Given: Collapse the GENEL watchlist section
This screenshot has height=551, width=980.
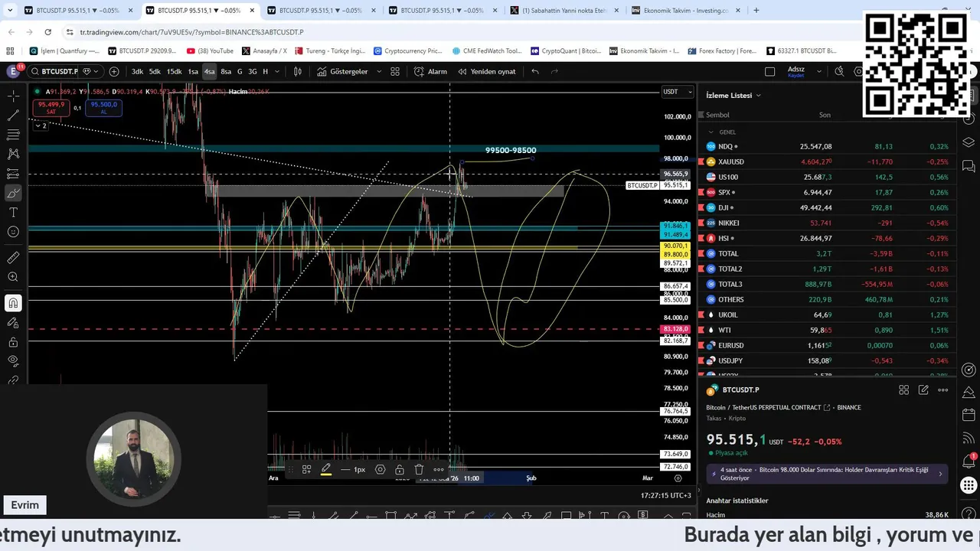Looking at the screenshot, I should click(710, 132).
